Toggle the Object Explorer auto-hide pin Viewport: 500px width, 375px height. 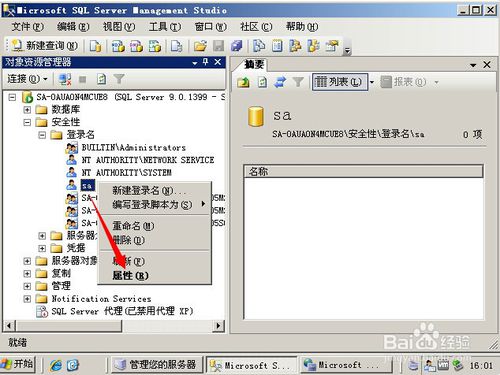[206, 62]
